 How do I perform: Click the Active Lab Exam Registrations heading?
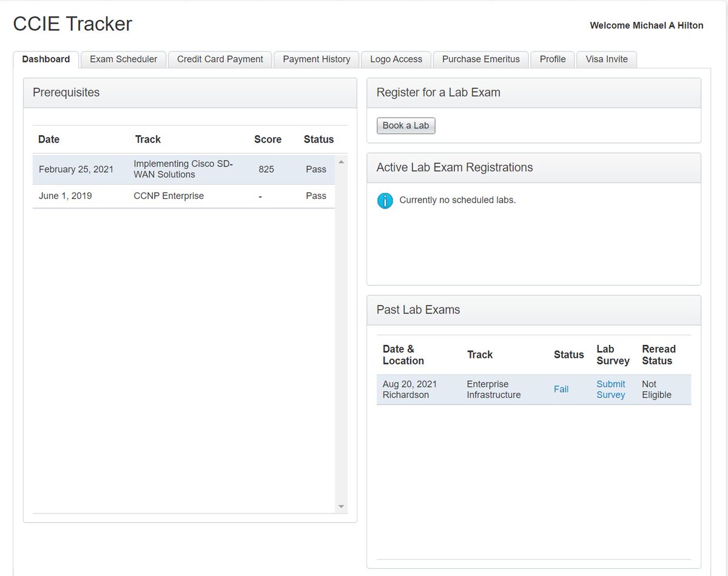pyautogui.click(x=455, y=168)
